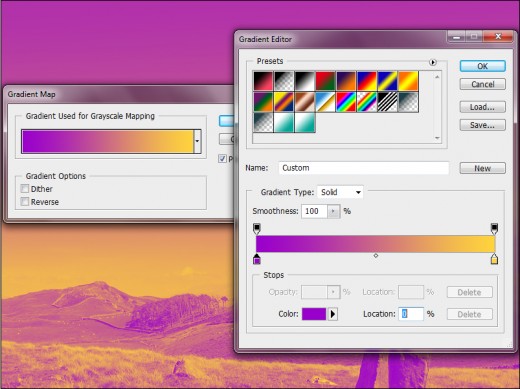
Task: Click the color stop Location percent field
Action: 411,314
